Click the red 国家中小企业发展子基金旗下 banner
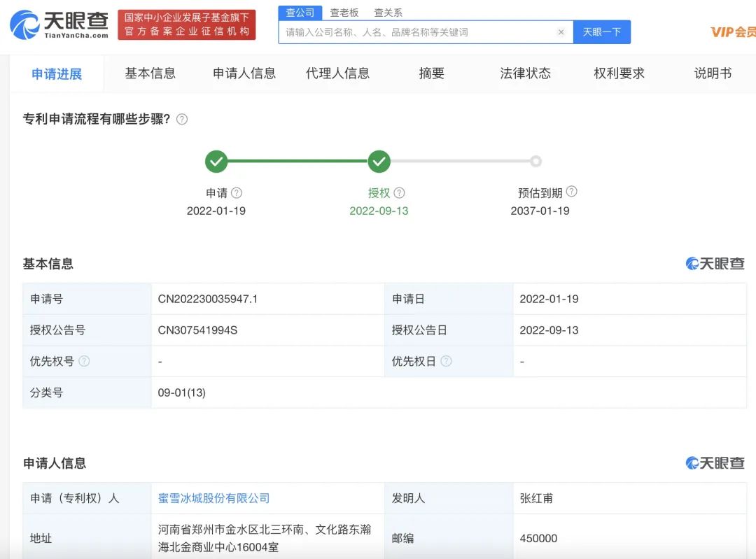This screenshot has height=559, width=756. 187,24
